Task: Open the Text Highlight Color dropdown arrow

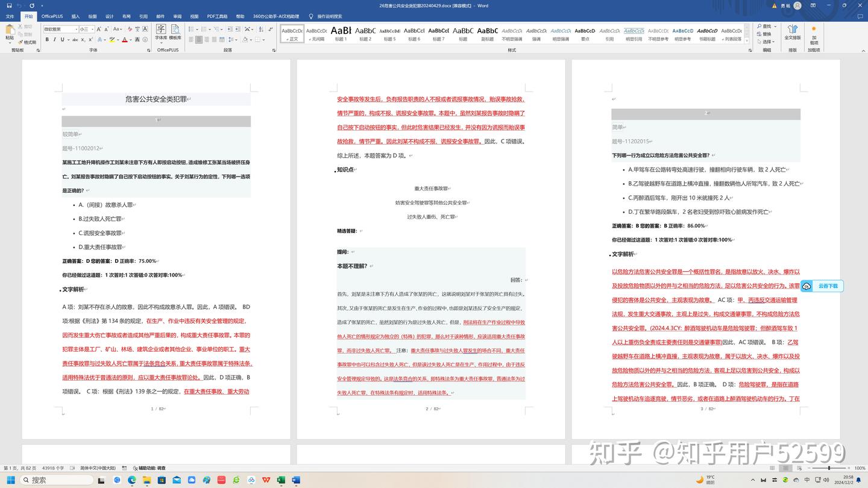Action: pyautogui.click(x=118, y=40)
